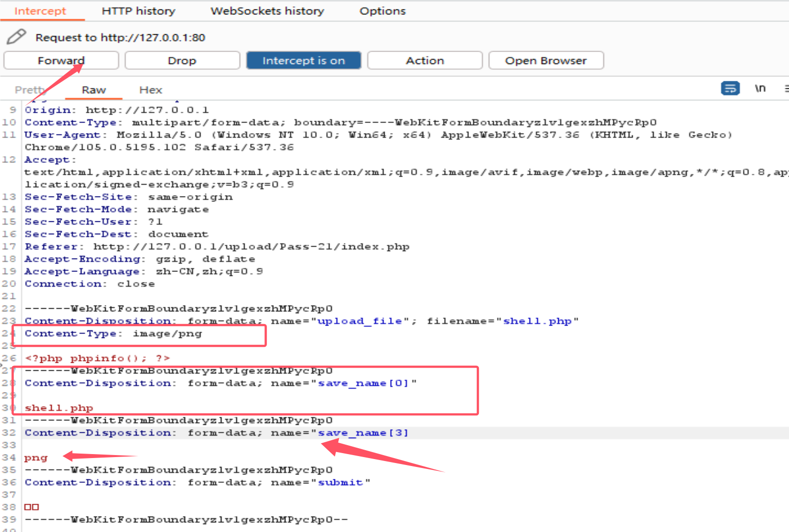Viewport: 789px width, 532px height.
Task: Click the Sec-Fetch-Site same-origin line
Action: 129,197
